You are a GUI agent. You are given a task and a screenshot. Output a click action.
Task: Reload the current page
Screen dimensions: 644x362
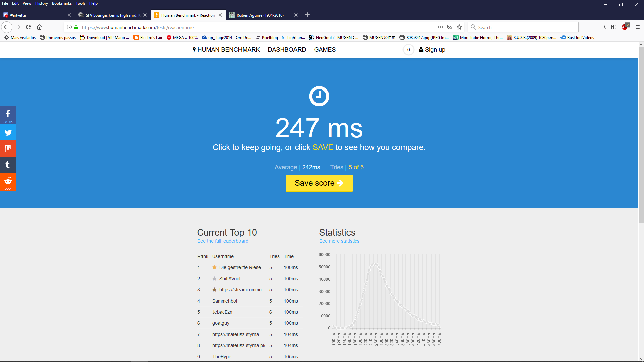(29, 27)
